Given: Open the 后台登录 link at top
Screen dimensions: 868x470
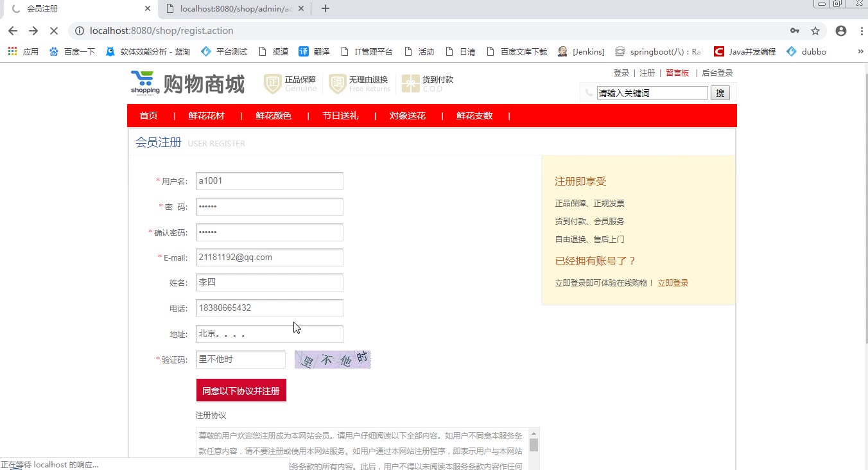Looking at the screenshot, I should coord(717,73).
